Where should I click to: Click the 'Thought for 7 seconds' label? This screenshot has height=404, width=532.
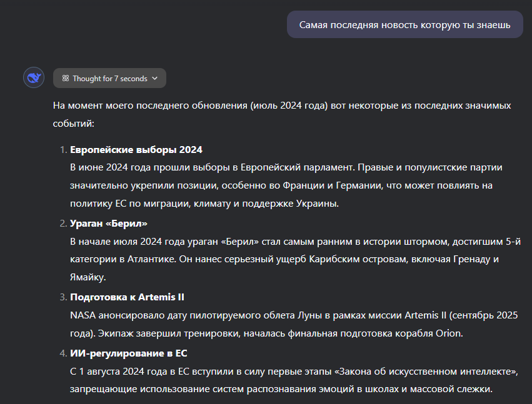[x=109, y=79]
